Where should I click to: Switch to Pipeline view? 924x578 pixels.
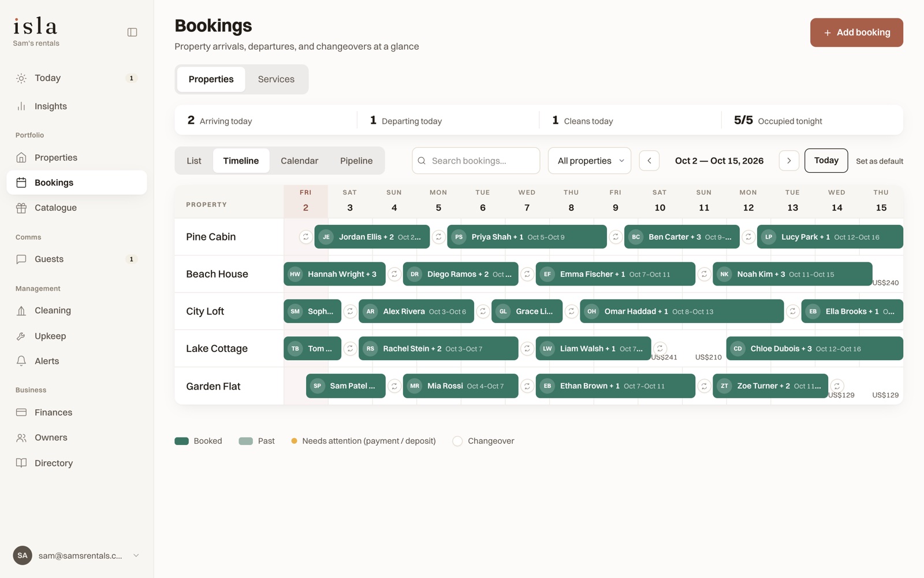(356, 161)
